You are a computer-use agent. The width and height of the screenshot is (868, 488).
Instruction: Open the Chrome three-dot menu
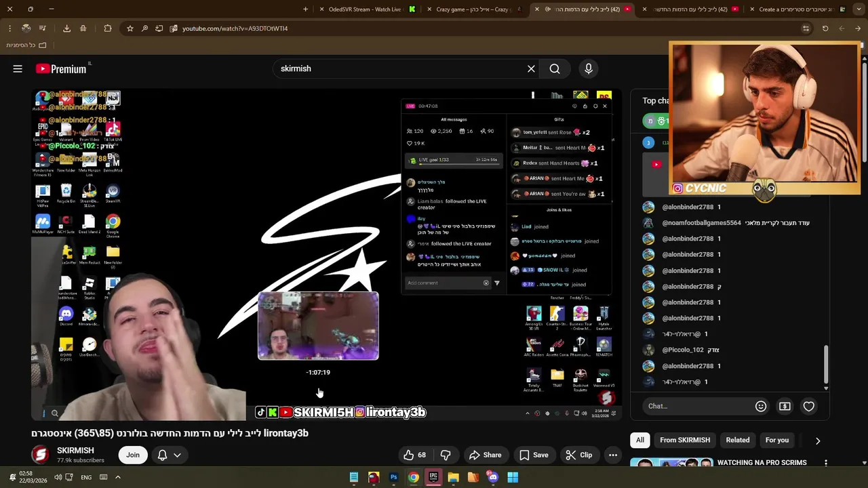tap(9, 28)
